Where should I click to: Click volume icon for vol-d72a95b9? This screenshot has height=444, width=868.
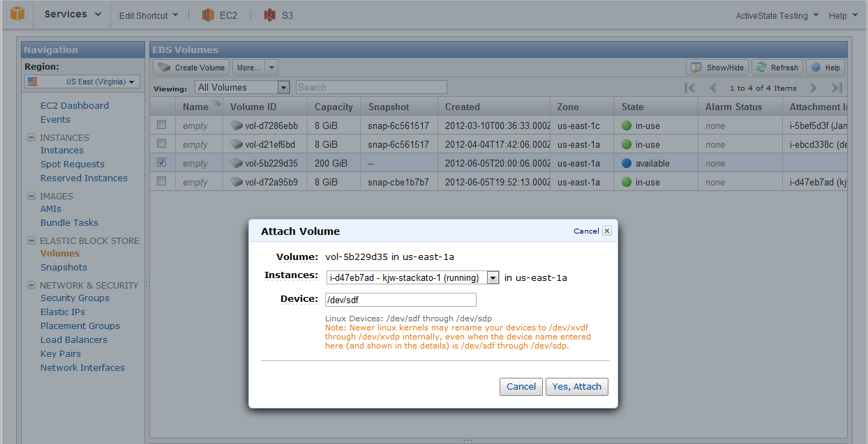tap(237, 183)
